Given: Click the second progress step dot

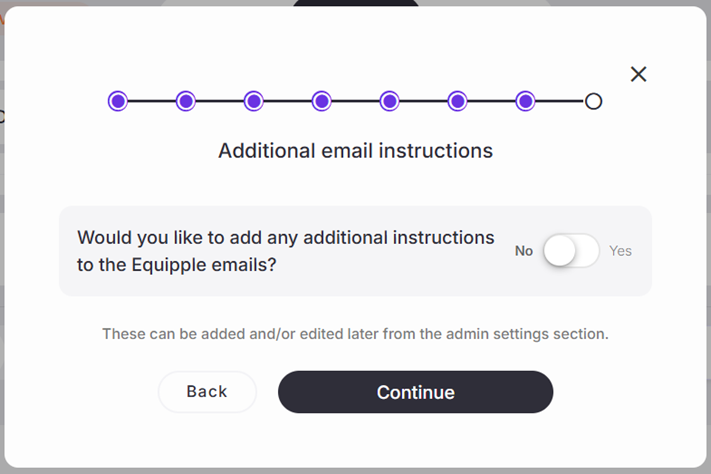Looking at the screenshot, I should [x=185, y=101].
